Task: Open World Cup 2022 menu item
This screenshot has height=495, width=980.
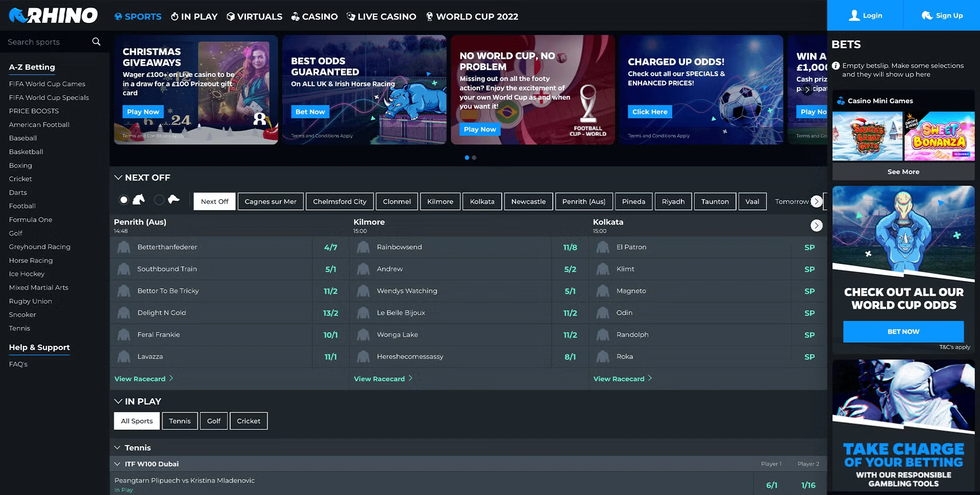Action: pos(472,17)
